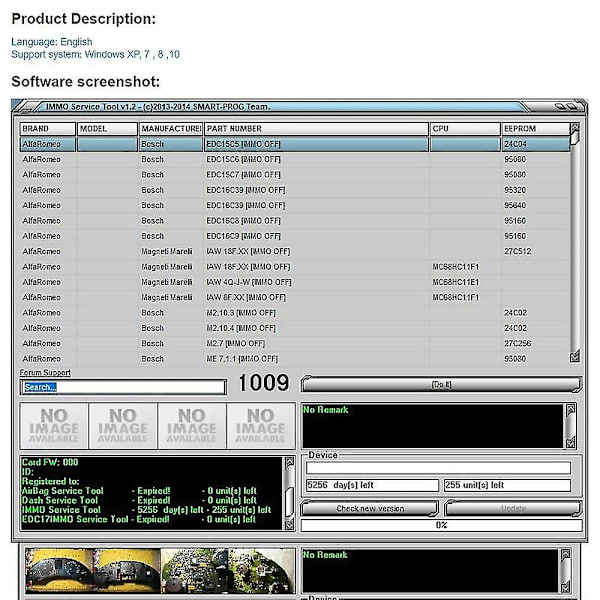
Task: Sort by MODEL column header
Action: 107,129
